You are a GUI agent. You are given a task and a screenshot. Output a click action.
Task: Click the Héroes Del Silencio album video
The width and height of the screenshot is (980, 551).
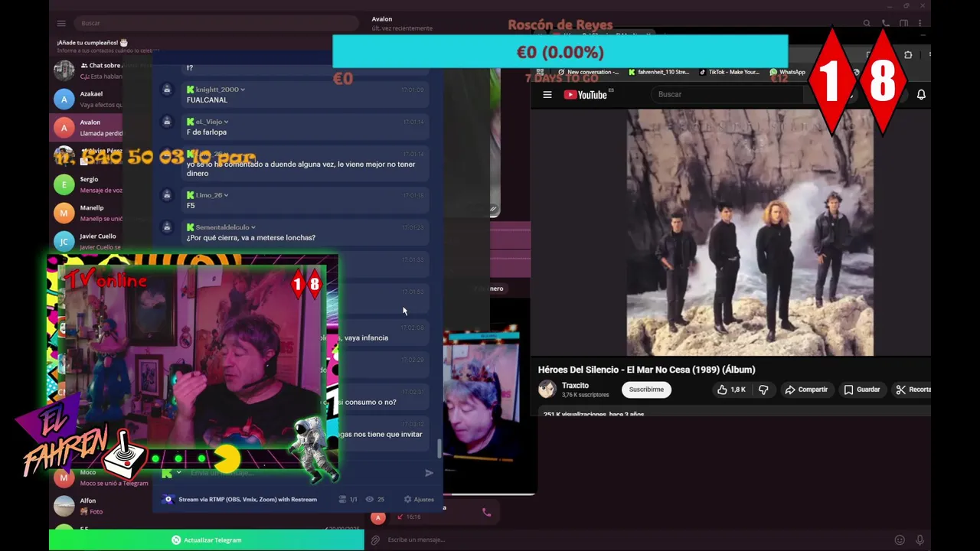750,232
